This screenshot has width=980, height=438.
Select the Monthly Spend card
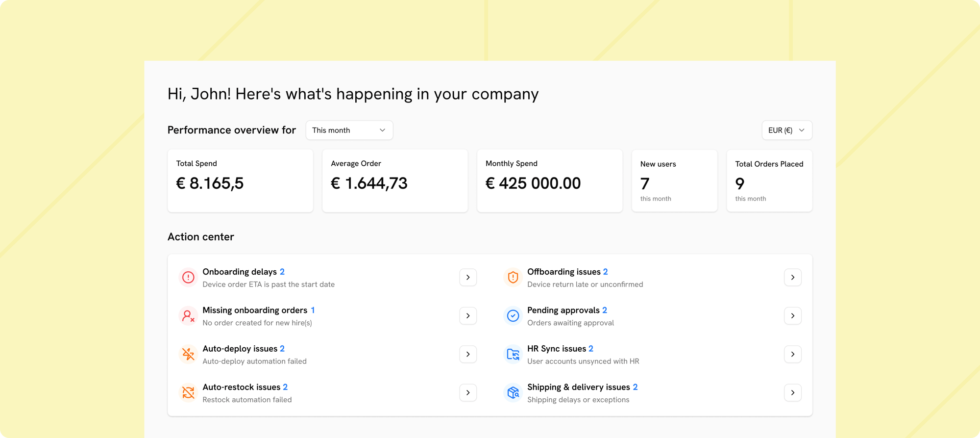[x=550, y=181]
